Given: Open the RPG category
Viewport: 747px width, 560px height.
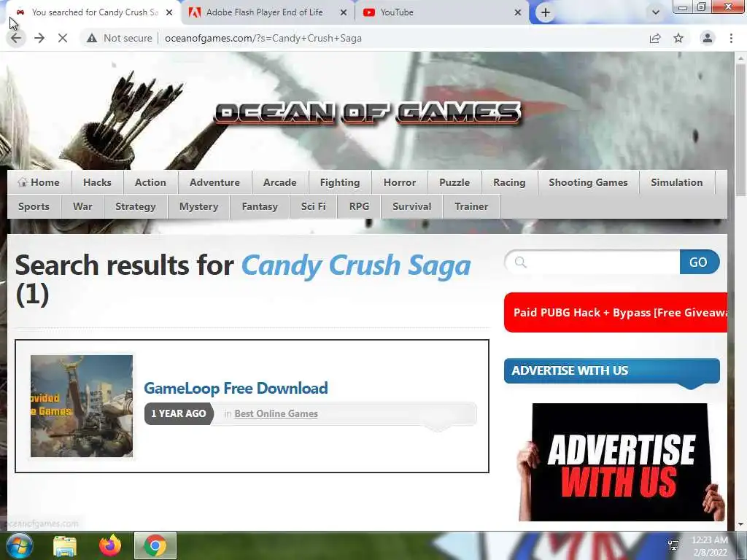Looking at the screenshot, I should (x=359, y=206).
